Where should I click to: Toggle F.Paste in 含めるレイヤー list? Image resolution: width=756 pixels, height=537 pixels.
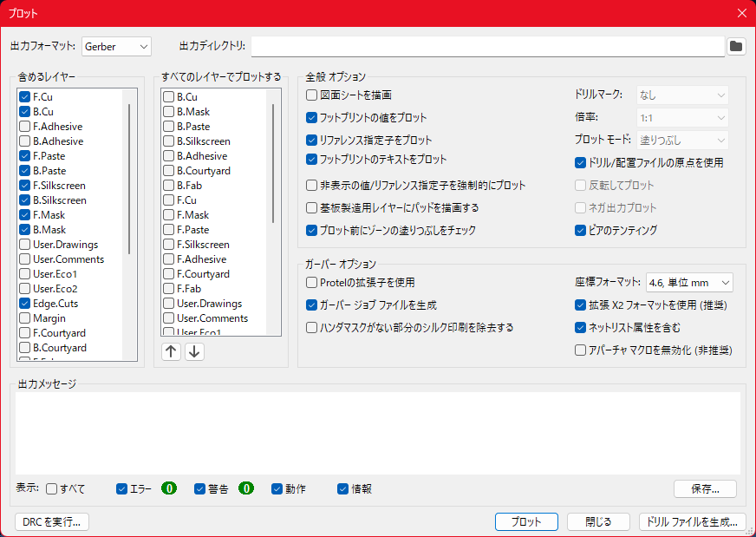24,156
